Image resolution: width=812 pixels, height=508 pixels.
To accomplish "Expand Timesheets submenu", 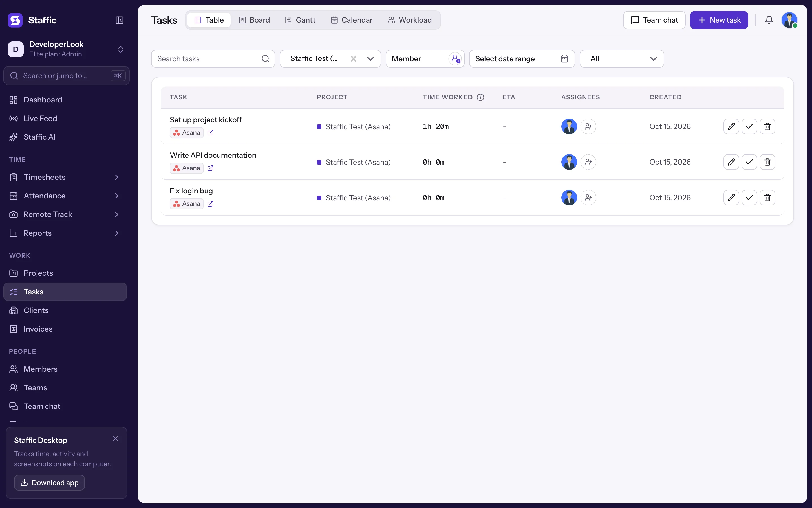I will pos(117,177).
